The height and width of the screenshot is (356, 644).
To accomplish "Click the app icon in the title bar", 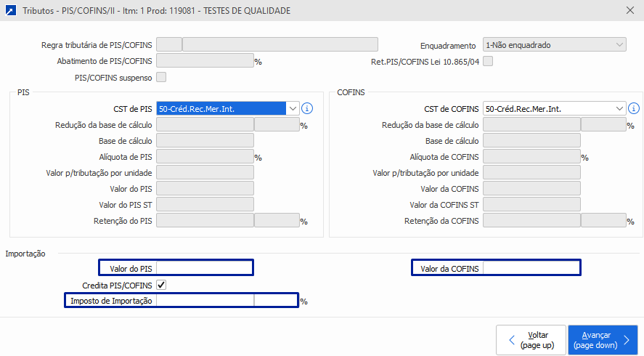I will point(11,10).
